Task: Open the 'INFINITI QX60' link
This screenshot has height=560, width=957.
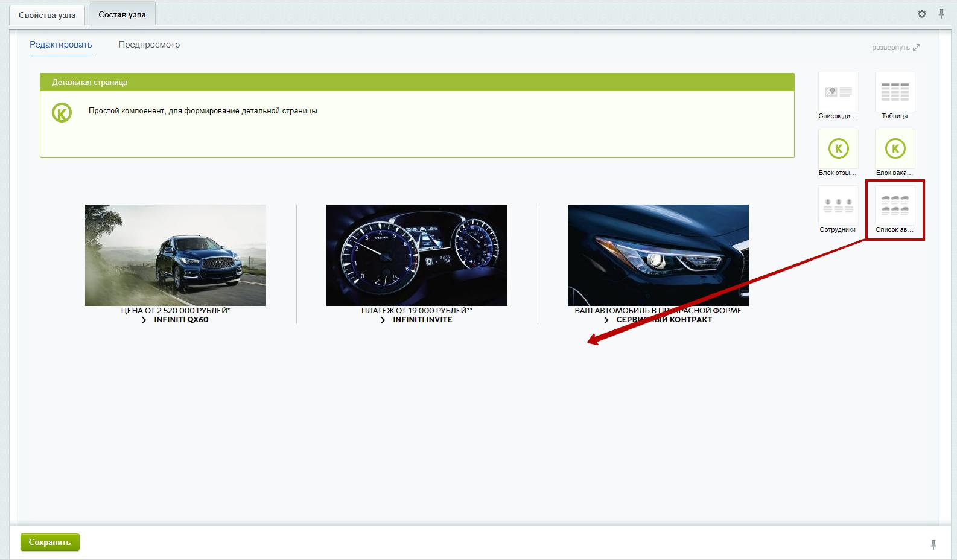Action: click(x=181, y=320)
